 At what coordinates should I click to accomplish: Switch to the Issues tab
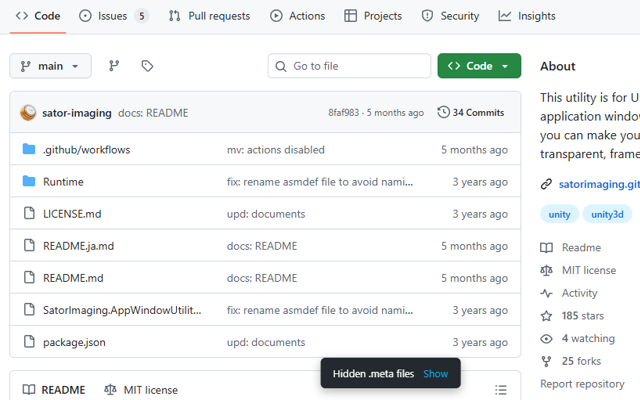pyautogui.click(x=113, y=16)
